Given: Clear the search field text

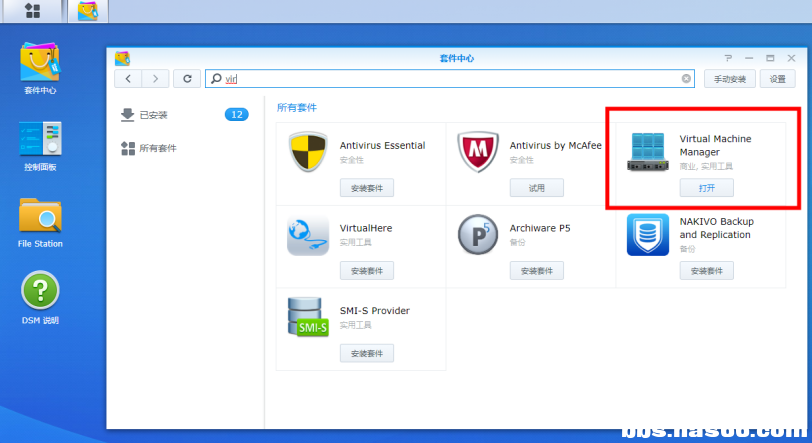Looking at the screenshot, I should [x=686, y=79].
